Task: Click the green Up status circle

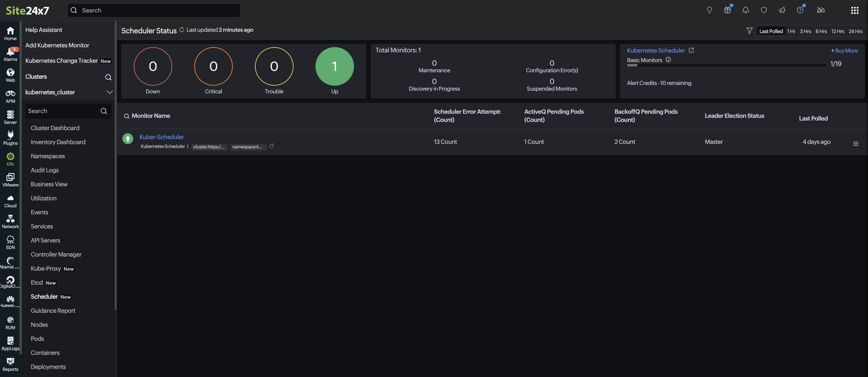Action: [x=335, y=66]
